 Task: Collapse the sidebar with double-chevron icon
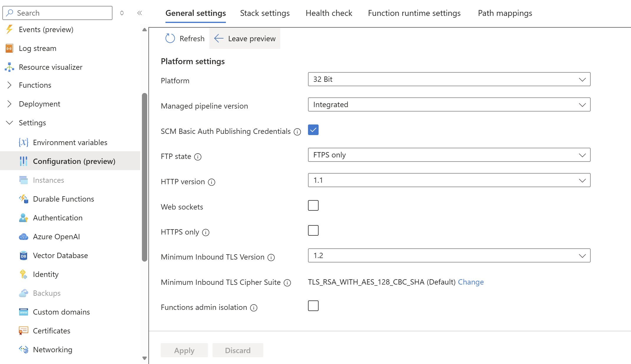coord(140,13)
